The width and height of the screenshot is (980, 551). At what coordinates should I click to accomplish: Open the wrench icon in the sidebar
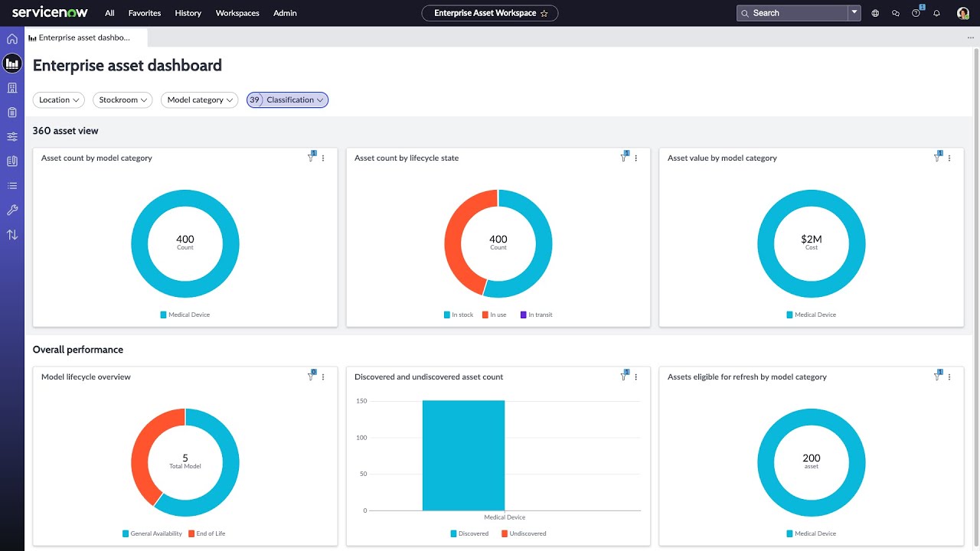pos(12,210)
